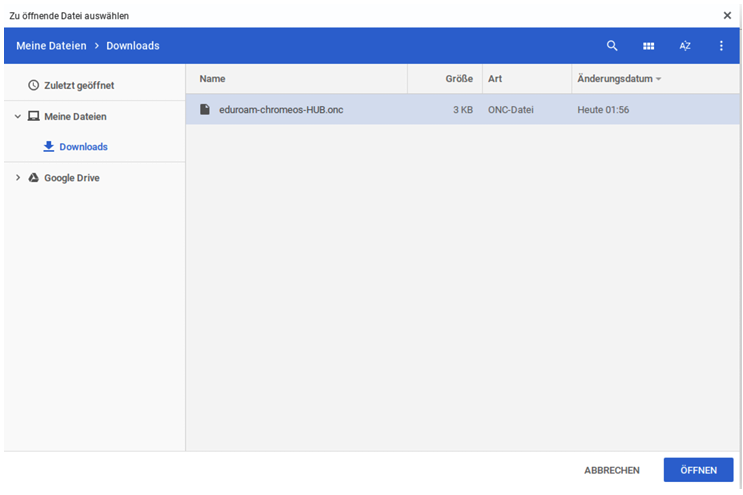Viewport: 743px width, 495px height.
Task: Open AZ sort options
Action: click(x=685, y=45)
